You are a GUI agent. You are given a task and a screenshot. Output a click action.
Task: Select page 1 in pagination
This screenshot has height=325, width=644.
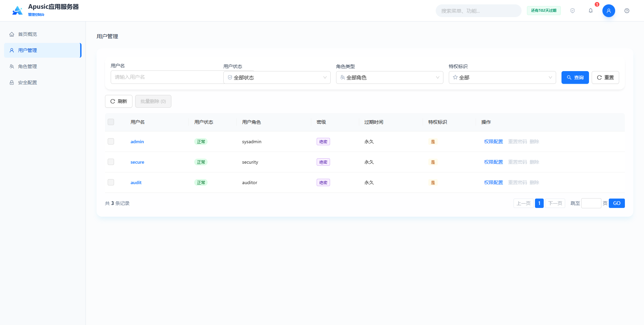(x=539, y=203)
